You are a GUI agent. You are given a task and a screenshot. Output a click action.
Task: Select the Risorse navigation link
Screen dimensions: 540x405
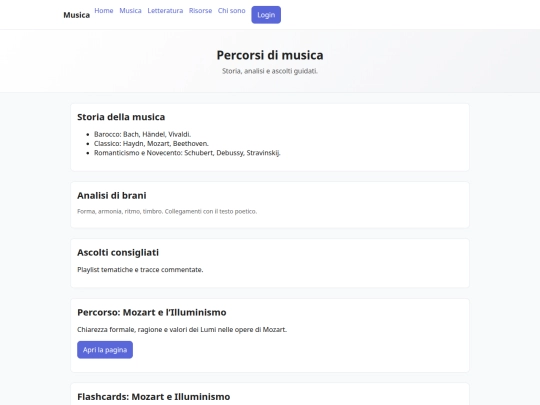[x=200, y=11]
